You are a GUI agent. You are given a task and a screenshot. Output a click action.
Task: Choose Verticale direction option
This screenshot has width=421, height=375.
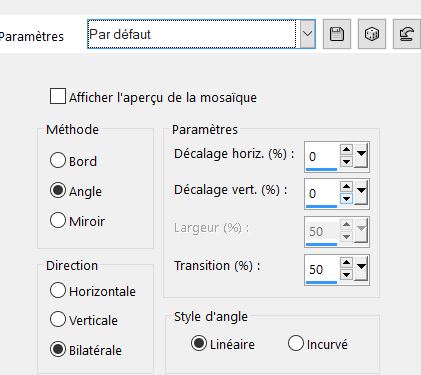58,319
